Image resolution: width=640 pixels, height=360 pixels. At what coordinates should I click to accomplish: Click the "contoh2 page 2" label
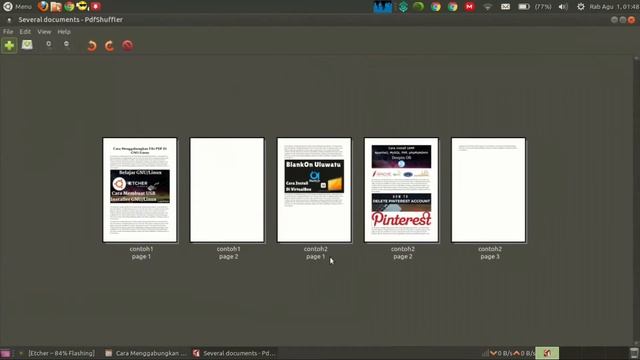pos(403,253)
